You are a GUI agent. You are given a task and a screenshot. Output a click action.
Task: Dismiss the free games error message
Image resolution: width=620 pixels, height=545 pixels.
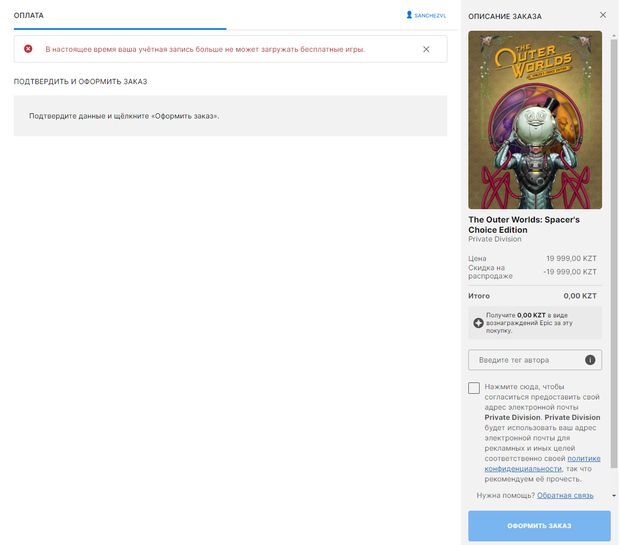tap(426, 49)
